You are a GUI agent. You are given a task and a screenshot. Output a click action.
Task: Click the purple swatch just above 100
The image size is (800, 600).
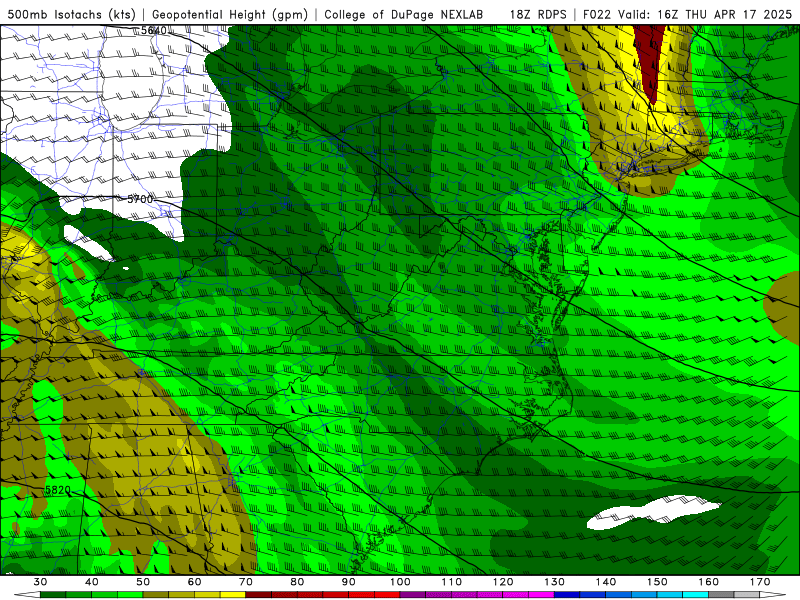point(413,595)
